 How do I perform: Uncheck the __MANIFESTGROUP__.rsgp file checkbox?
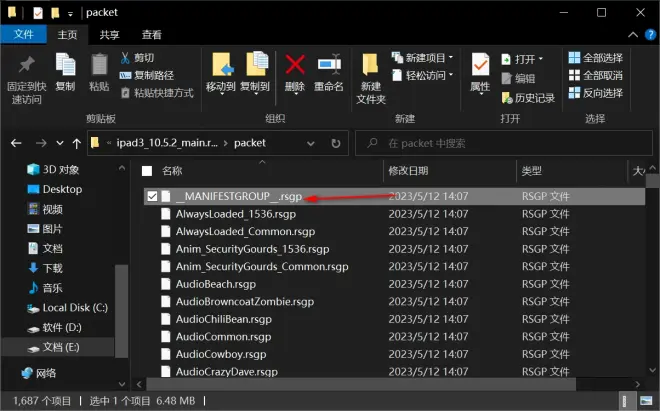tap(152, 197)
